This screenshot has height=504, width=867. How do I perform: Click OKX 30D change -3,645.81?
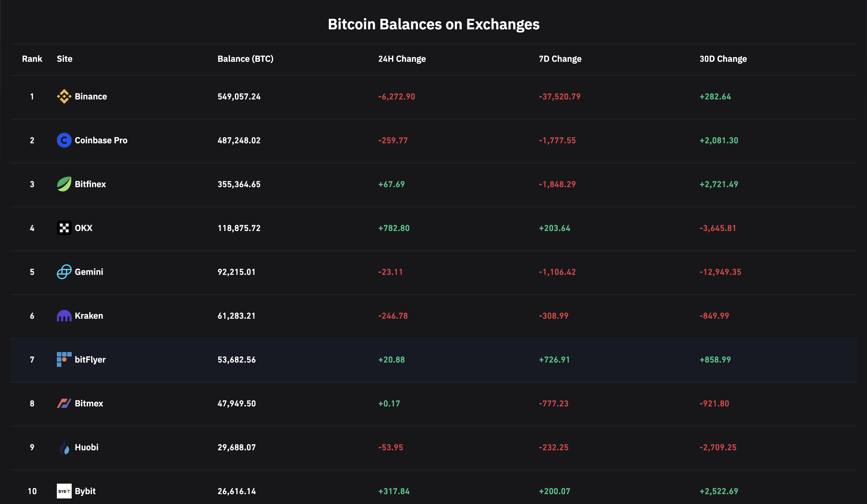point(718,228)
